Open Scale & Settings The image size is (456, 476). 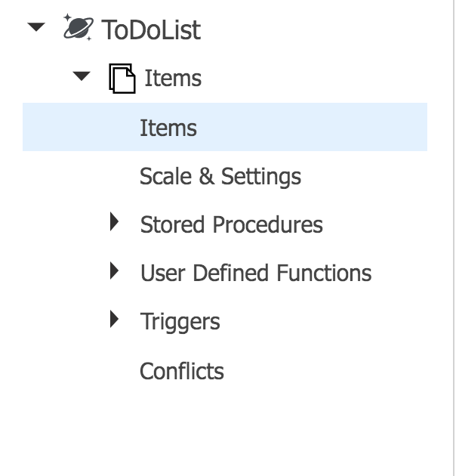[x=220, y=176]
